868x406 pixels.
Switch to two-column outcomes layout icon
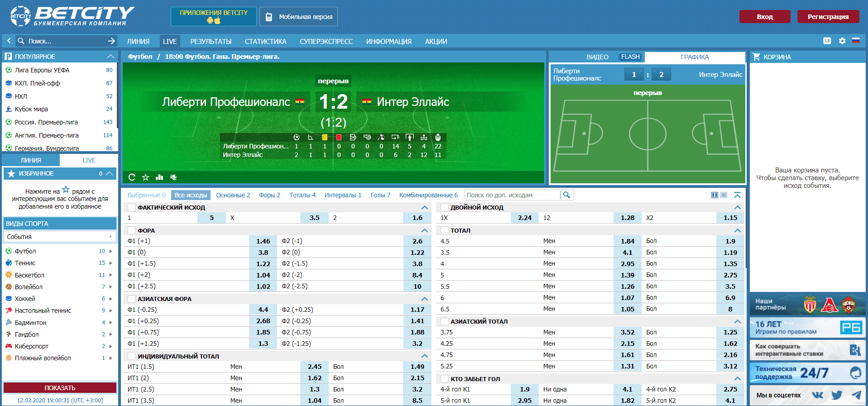coord(715,195)
